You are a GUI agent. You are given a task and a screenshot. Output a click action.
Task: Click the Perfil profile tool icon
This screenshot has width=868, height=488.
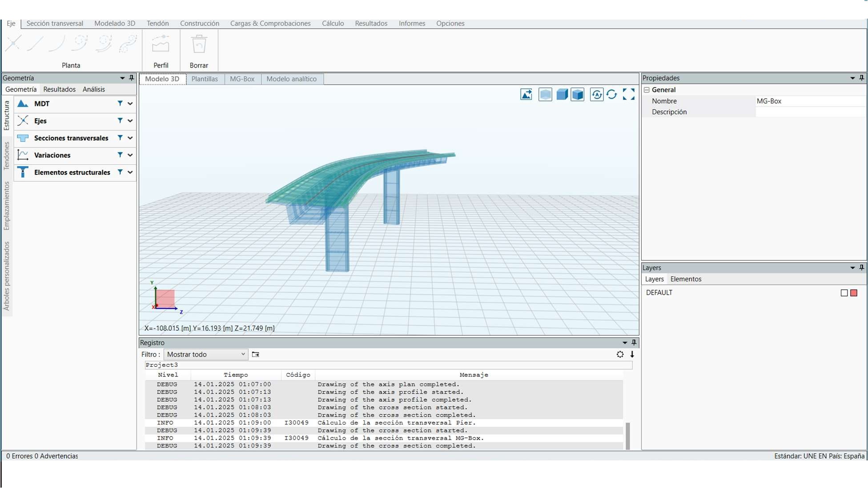tap(161, 45)
